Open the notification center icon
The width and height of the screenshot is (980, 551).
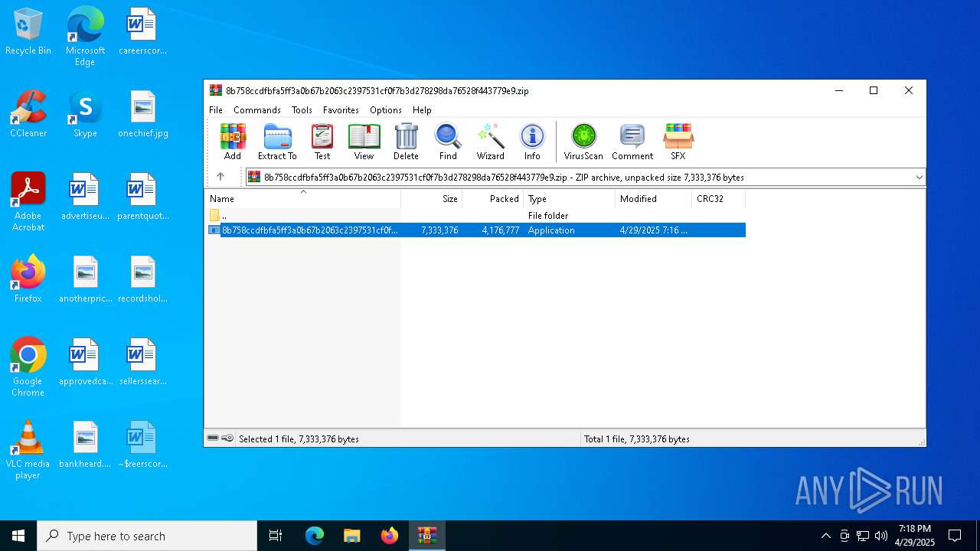955,536
